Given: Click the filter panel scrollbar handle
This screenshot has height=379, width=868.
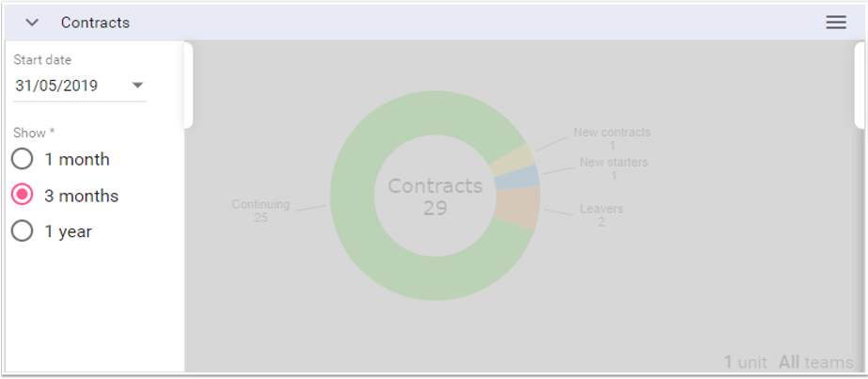Looking at the screenshot, I should click(x=188, y=85).
